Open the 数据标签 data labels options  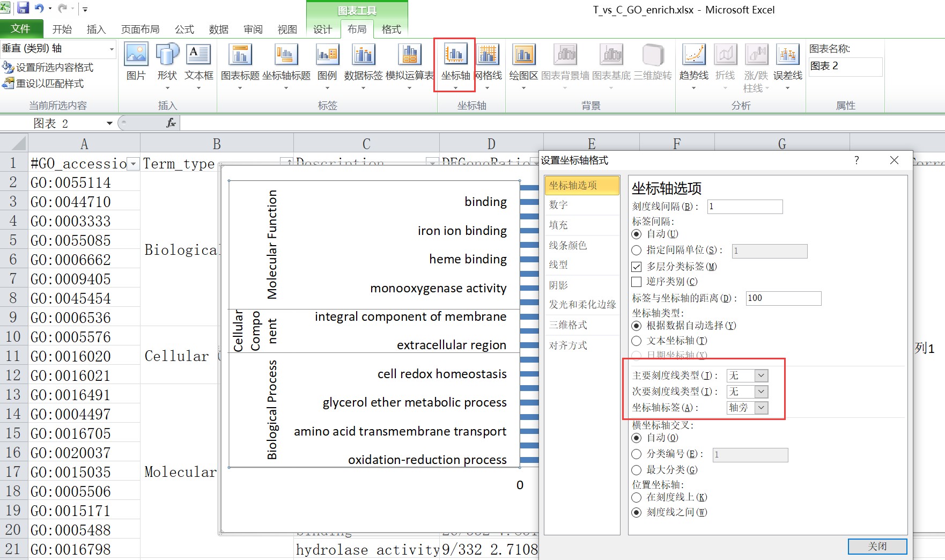coord(364,65)
